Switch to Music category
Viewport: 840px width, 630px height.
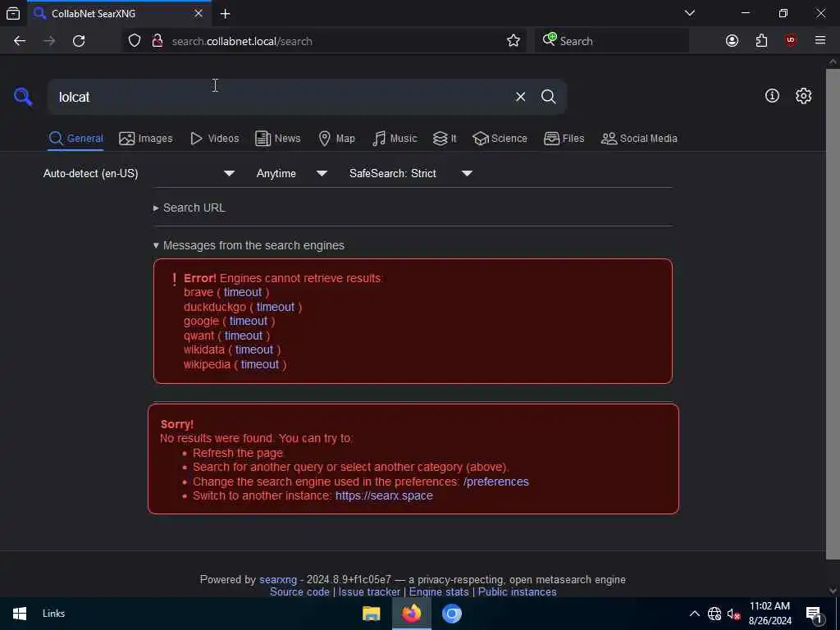tap(395, 138)
